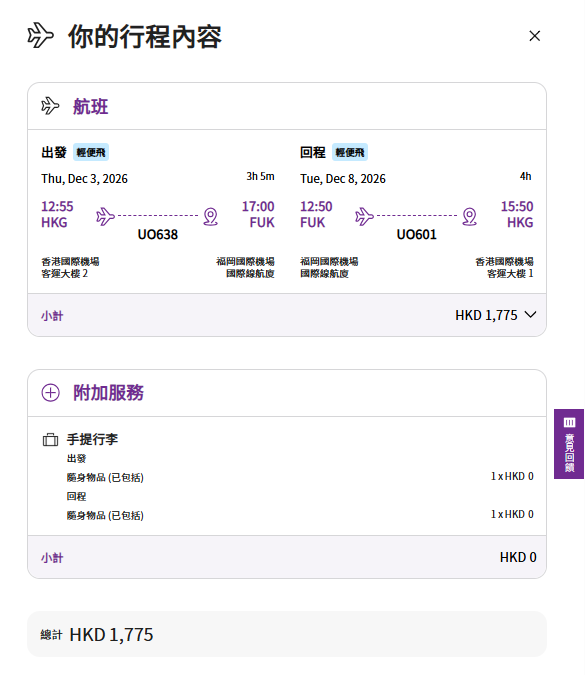The height and width of the screenshot is (675, 585).
Task: Click the 附加服務 section heading
Action: pos(108,393)
